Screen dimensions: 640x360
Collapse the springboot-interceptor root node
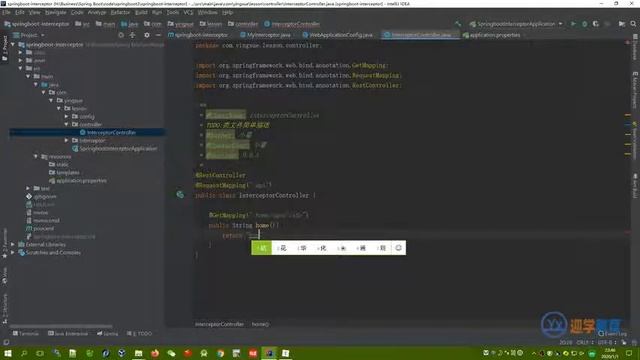point(13,44)
